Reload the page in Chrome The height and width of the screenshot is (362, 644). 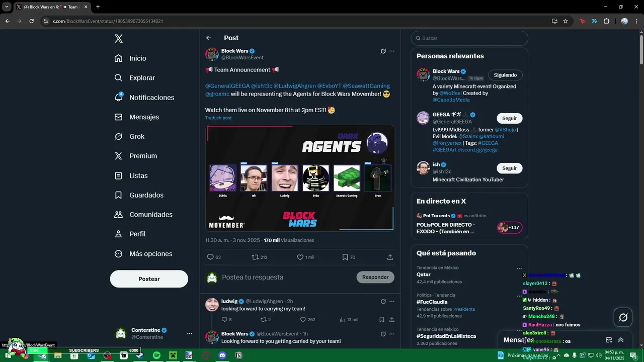pyautogui.click(x=31, y=21)
